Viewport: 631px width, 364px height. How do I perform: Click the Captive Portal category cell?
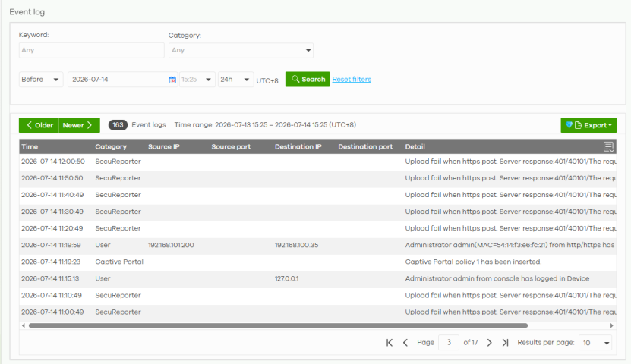(x=119, y=262)
